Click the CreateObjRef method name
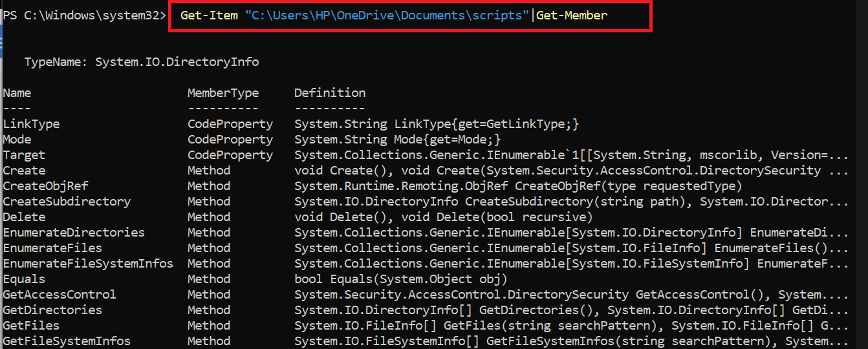 [x=45, y=186]
